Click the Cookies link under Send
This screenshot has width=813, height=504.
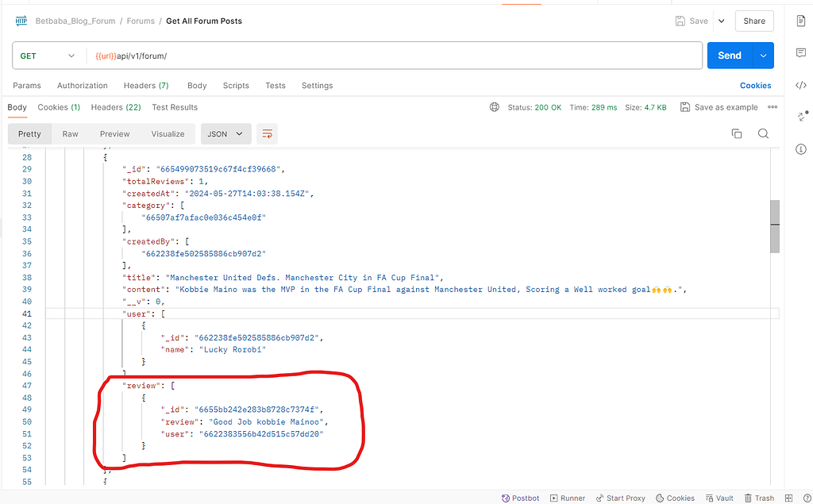click(755, 86)
